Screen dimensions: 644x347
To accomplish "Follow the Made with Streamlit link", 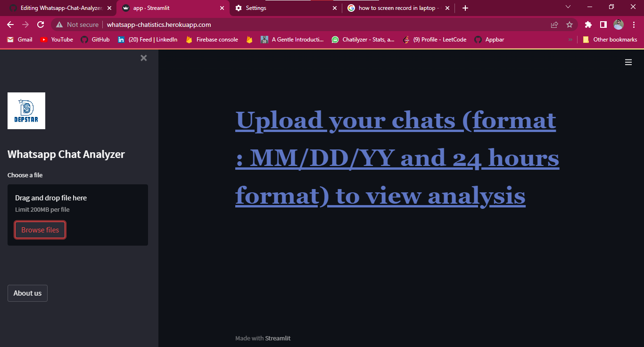I will [278, 338].
